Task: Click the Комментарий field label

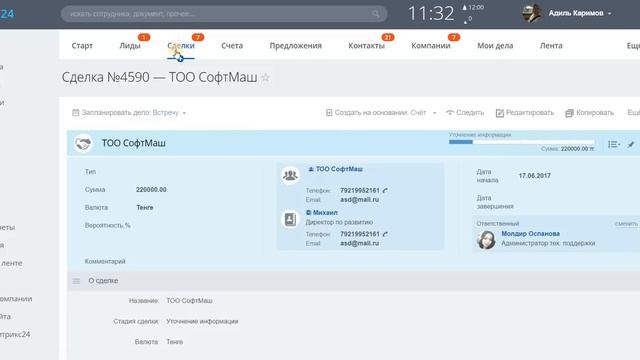Action: (105, 261)
